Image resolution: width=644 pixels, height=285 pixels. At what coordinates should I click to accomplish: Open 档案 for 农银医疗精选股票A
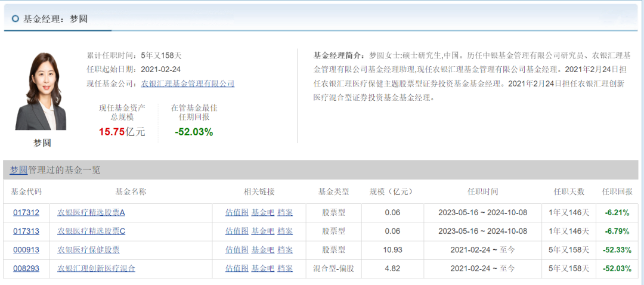[285, 213]
